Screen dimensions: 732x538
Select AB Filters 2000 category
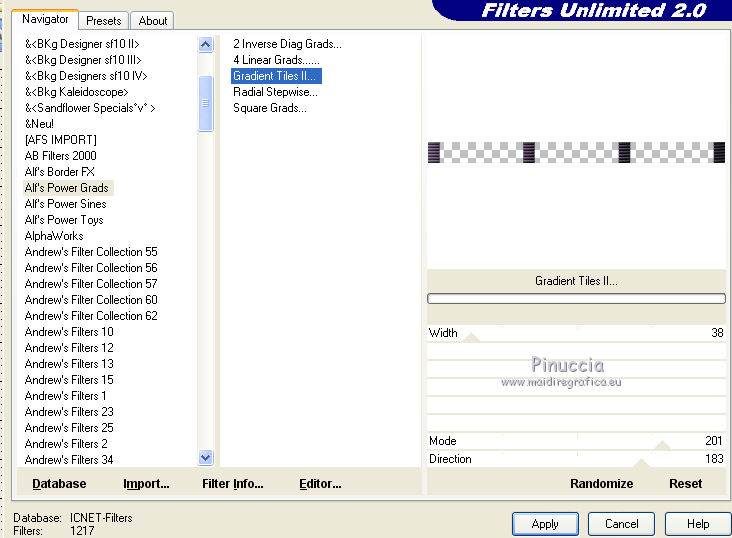(61, 156)
